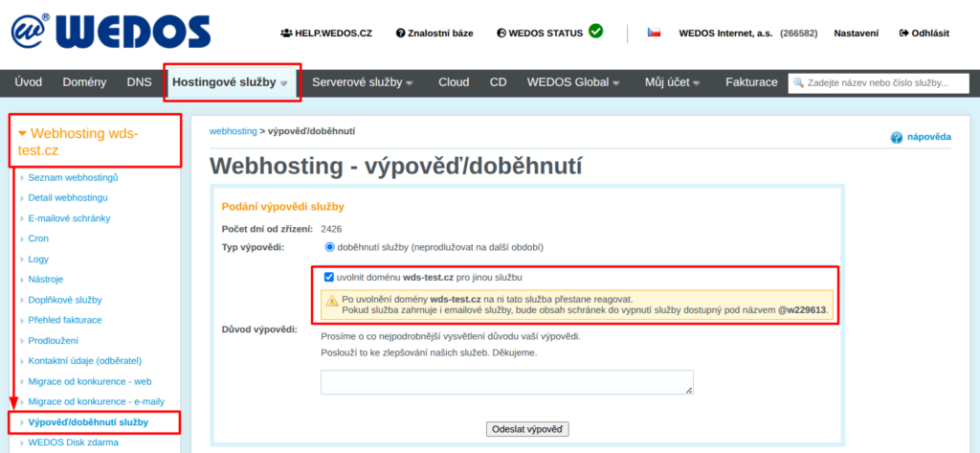Open the nápověda help link

point(929,136)
